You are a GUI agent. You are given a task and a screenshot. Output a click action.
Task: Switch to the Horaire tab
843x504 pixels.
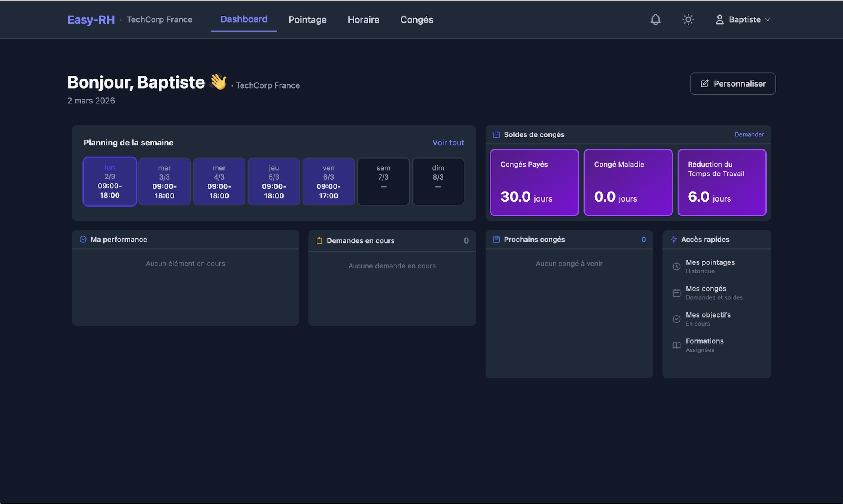click(x=363, y=19)
